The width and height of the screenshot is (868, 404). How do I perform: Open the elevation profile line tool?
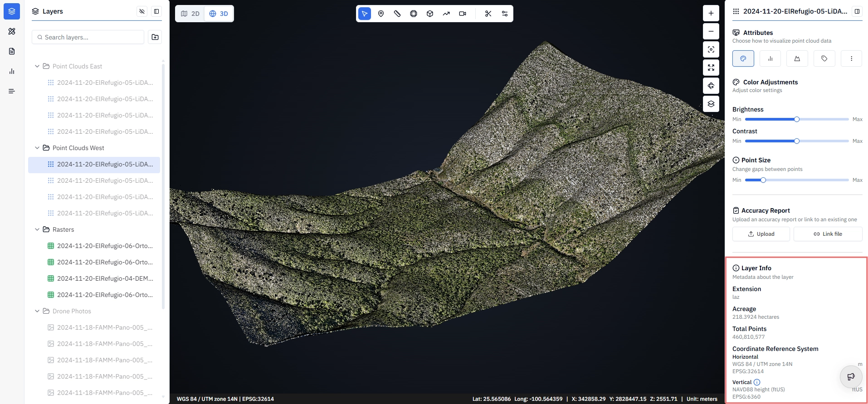point(446,14)
